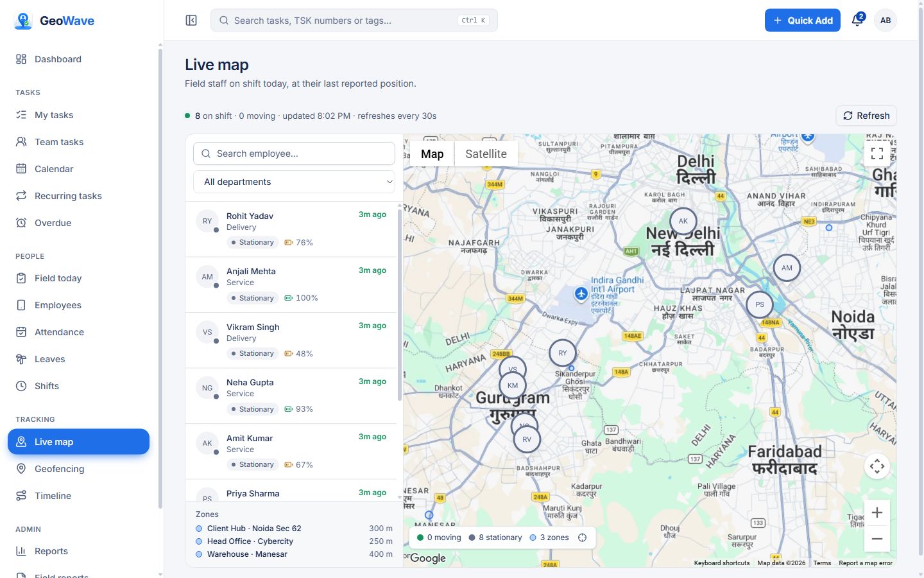Click the Search tasks, TSK numbers box
This screenshot has width=924, height=578.
click(354, 21)
